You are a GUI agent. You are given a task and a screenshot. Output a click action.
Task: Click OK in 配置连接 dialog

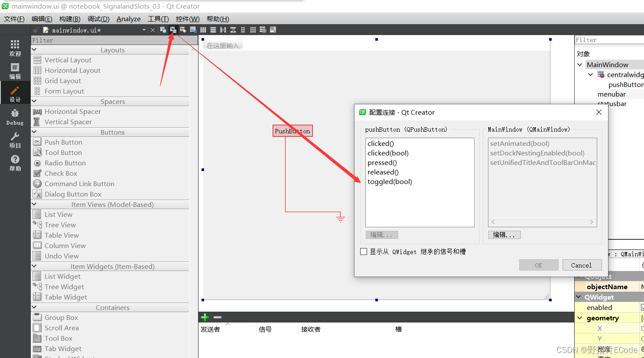pyautogui.click(x=538, y=265)
